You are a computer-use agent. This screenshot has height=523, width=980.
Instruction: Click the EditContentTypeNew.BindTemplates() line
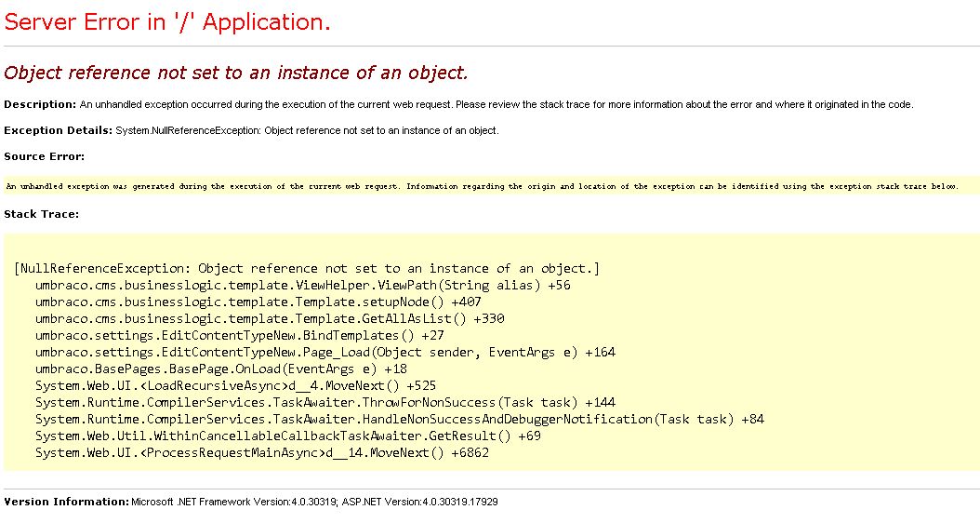coord(240,335)
